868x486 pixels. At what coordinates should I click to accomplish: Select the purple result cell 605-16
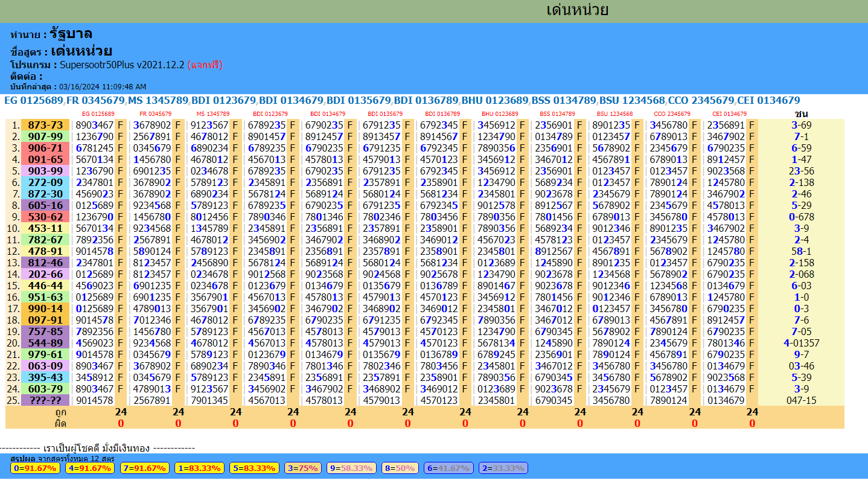click(x=46, y=205)
